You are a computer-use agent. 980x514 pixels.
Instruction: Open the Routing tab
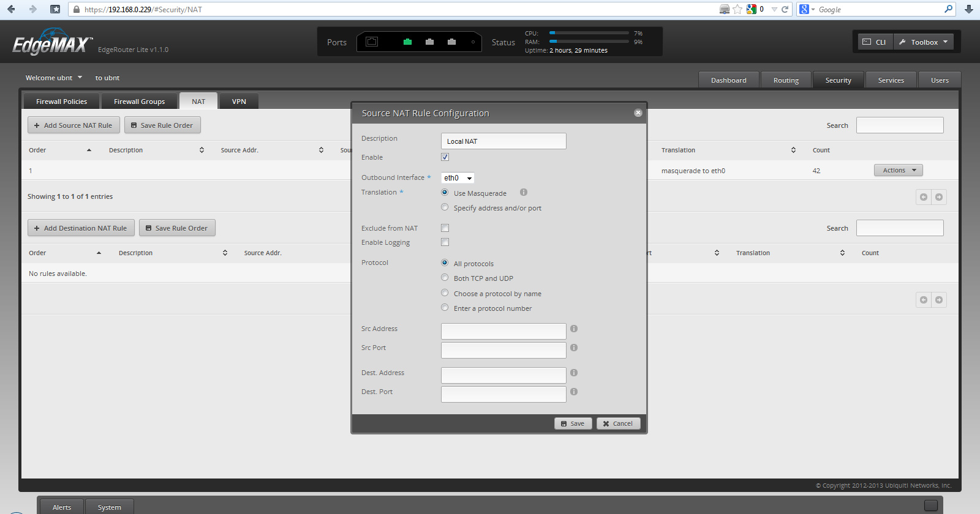[786, 80]
